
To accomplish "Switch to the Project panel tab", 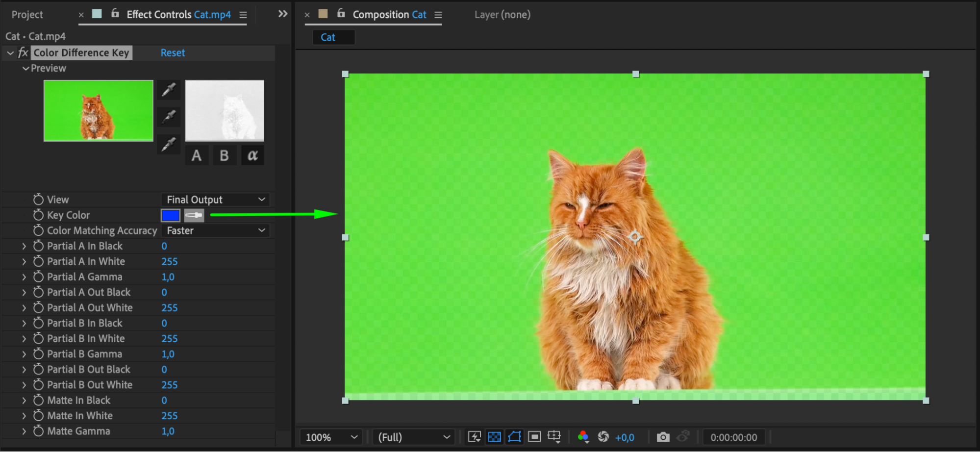I will (x=27, y=15).
